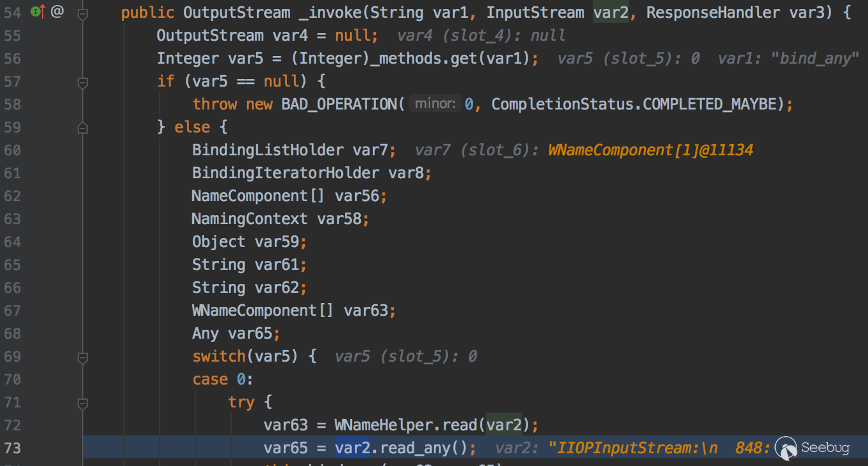Click 'var4' variable declaration on line 55

(x=291, y=35)
